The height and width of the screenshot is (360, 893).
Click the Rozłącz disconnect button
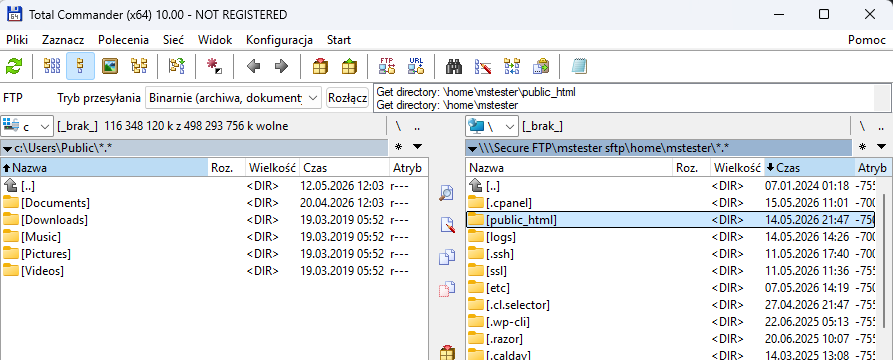347,98
